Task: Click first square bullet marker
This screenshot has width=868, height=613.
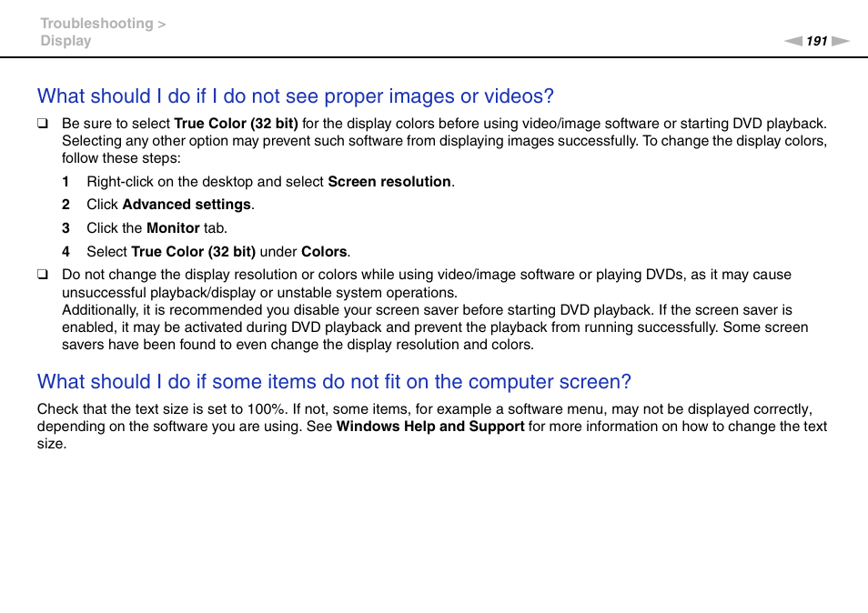Action: 43,124
